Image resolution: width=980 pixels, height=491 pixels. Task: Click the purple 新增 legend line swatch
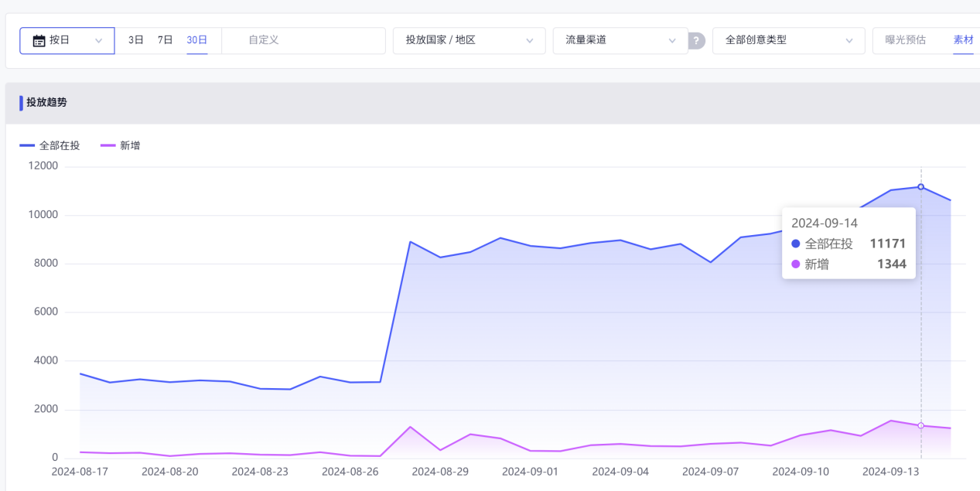tap(108, 145)
